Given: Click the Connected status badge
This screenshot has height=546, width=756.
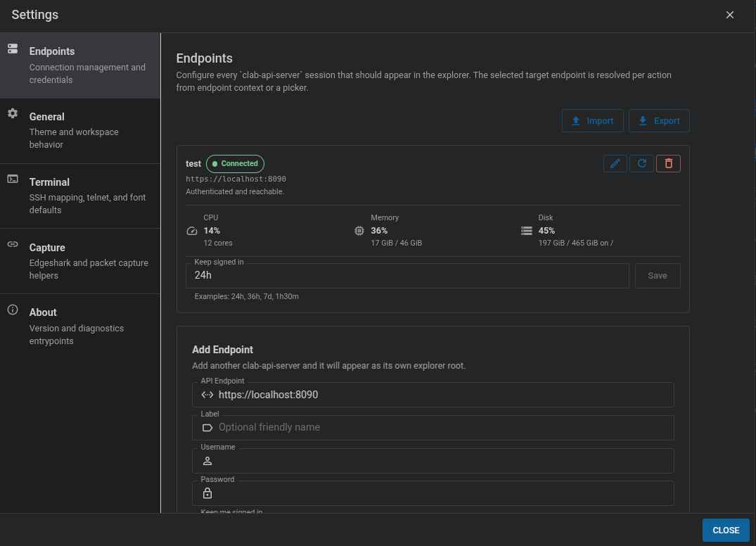Looking at the screenshot, I should point(236,163).
